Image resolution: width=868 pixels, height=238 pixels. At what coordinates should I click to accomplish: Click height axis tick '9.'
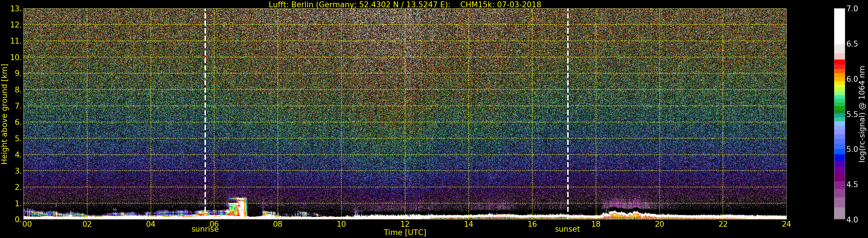click(18, 73)
